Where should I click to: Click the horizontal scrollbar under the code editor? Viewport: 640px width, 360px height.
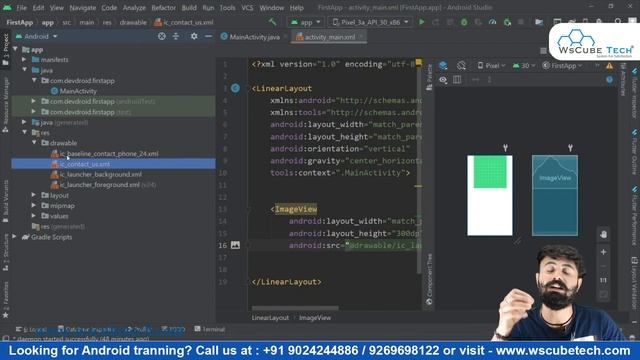pyautogui.click(x=295, y=308)
